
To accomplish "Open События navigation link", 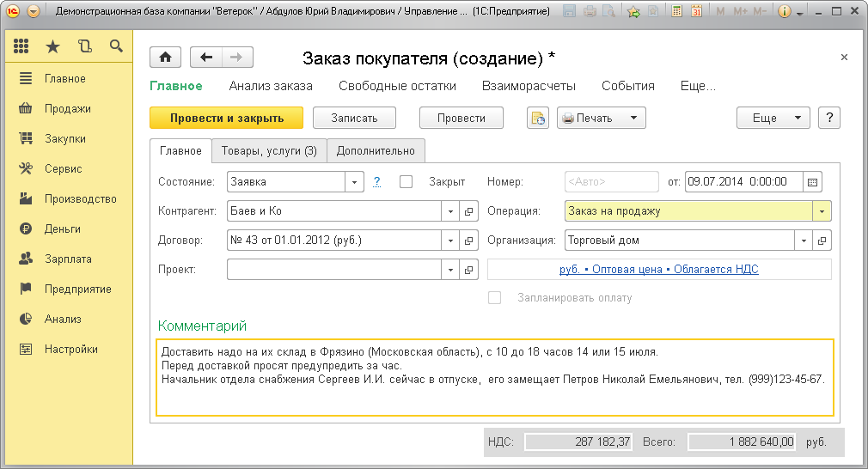I will point(628,86).
